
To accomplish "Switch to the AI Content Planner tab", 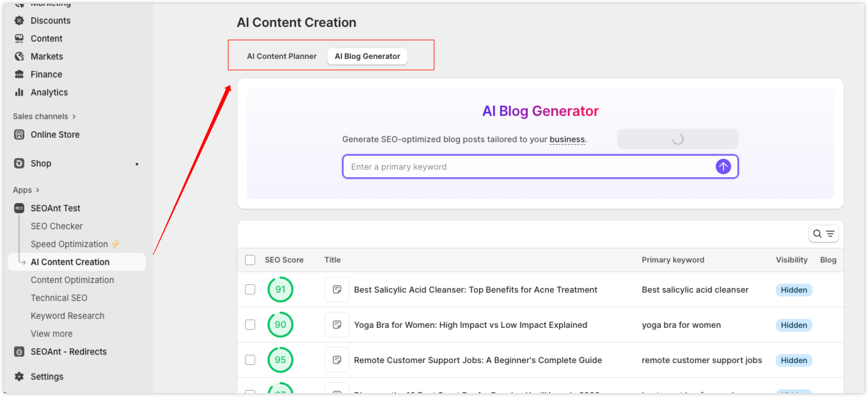I will (281, 56).
